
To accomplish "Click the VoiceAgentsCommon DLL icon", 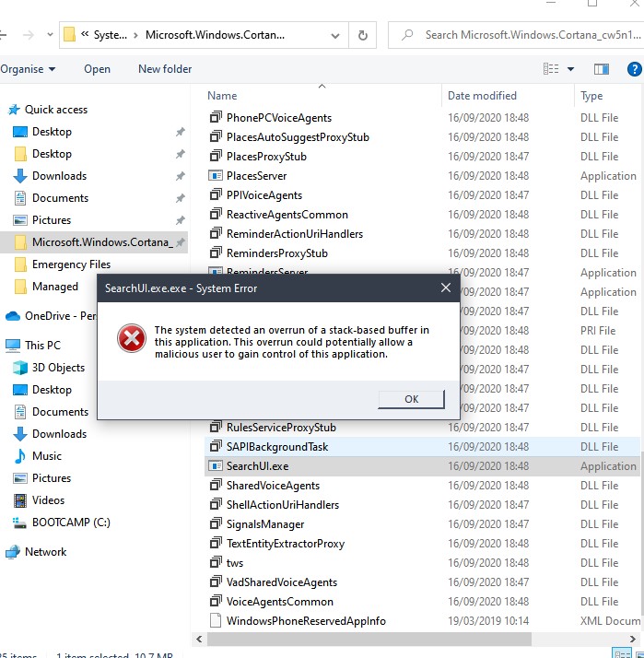I will pos(216,601).
